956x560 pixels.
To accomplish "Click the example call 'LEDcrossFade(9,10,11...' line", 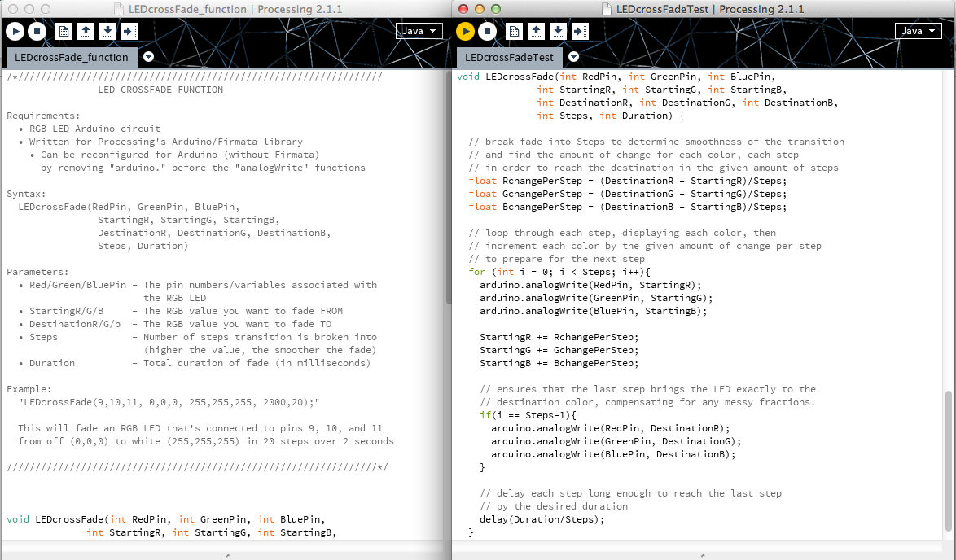I will click(x=169, y=402).
